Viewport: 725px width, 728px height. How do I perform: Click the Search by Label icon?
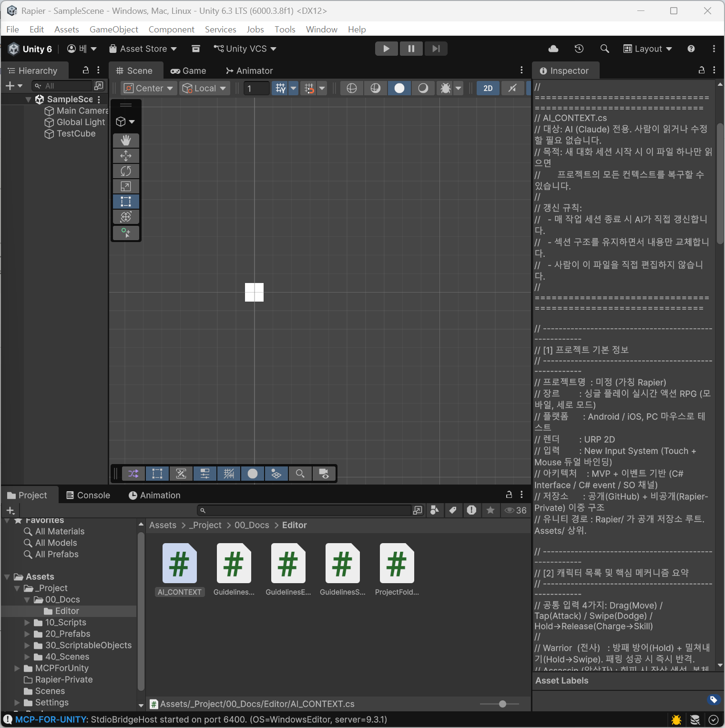coord(453,510)
